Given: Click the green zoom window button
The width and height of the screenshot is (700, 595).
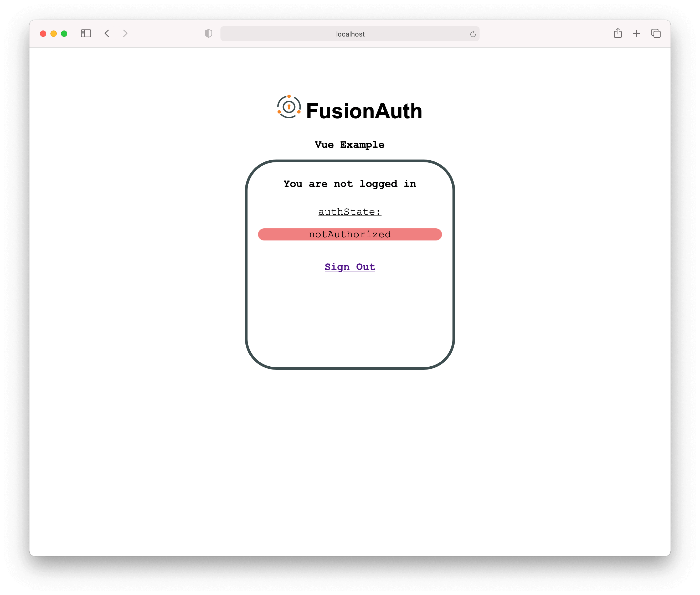Looking at the screenshot, I should point(64,33).
